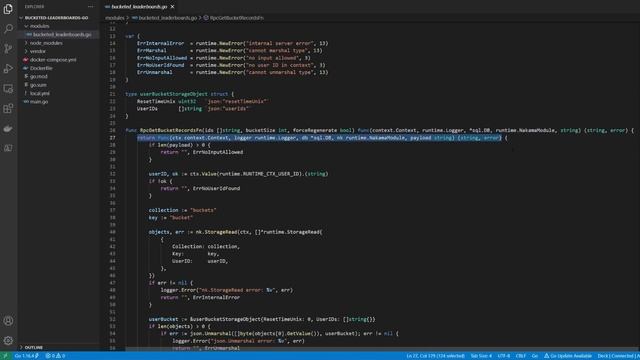Click the highlighted return func line 27

pyautogui.click(x=319, y=138)
